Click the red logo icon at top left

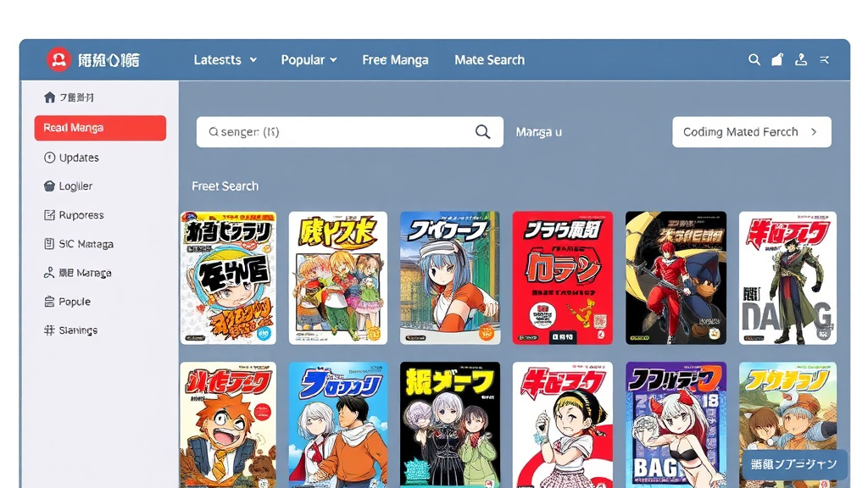coord(58,59)
